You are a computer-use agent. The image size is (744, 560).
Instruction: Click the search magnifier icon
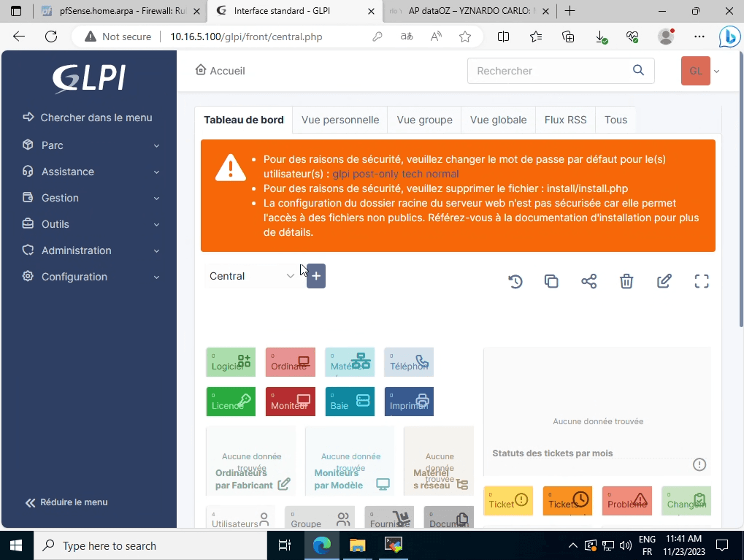pyautogui.click(x=639, y=71)
